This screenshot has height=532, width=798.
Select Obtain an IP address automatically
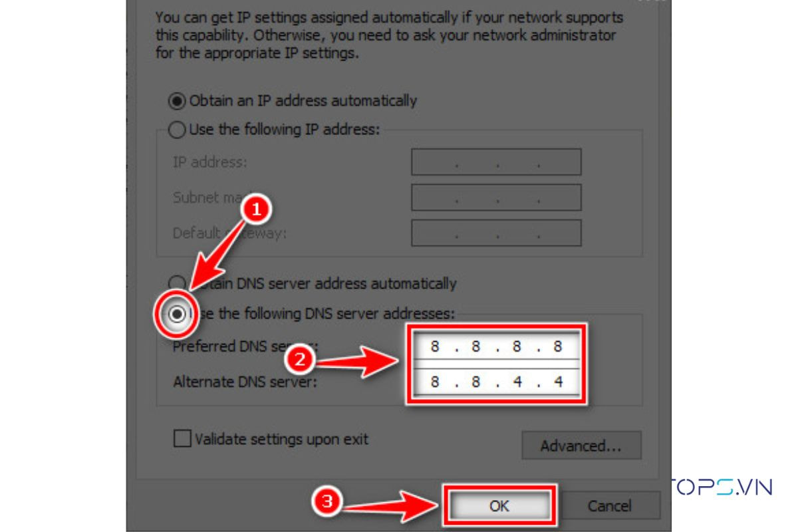(178, 101)
